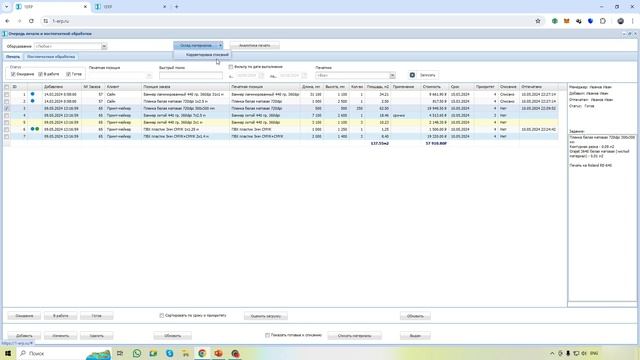Viewport: 640px width, 360px height.
Task: Toggle the 'В работе' status checkbox
Action: click(40, 74)
